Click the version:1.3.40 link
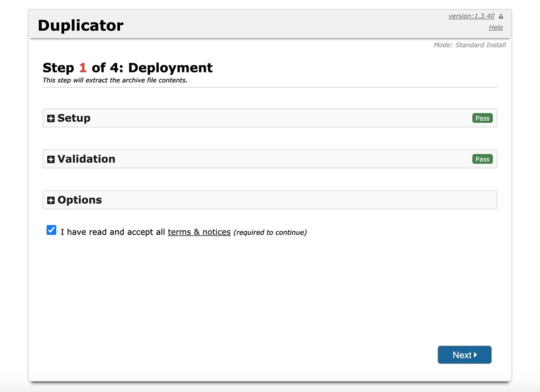Viewport: 540px width, 392px height. pos(471,16)
